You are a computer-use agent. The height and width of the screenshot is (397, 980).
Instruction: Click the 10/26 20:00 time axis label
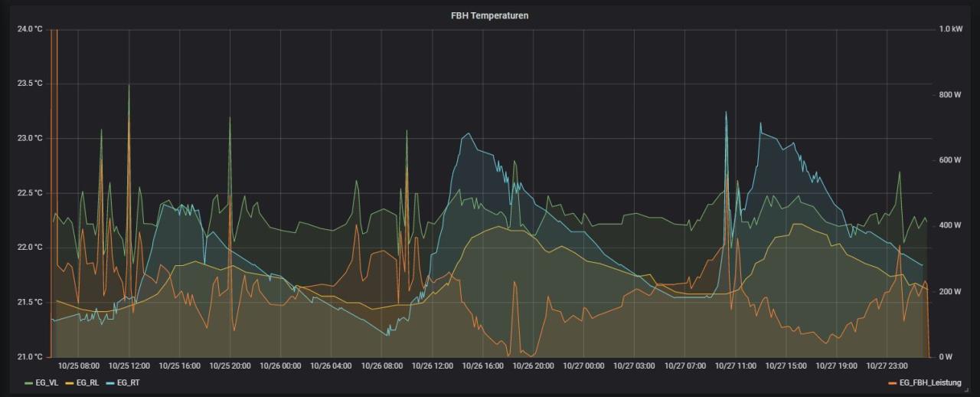pyautogui.click(x=534, y=366)
